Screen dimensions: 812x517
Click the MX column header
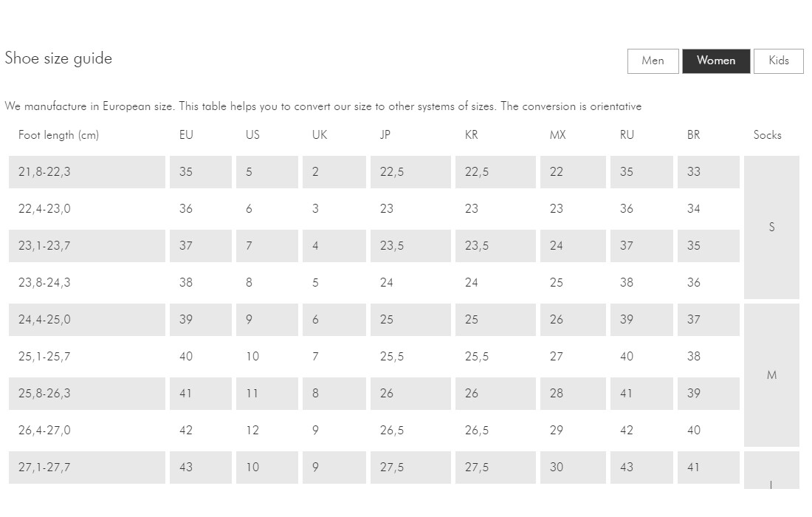coord(557,135)
